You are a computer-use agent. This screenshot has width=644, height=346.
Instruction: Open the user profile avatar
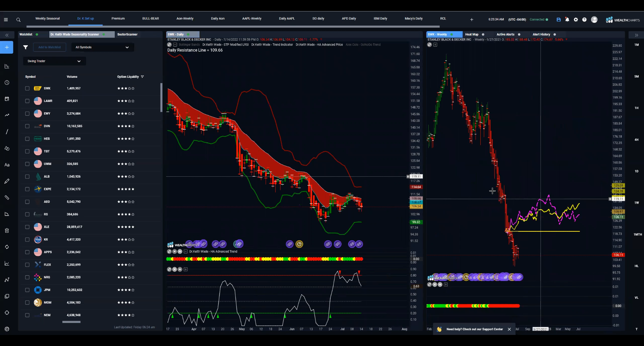[x=594, y=20]
